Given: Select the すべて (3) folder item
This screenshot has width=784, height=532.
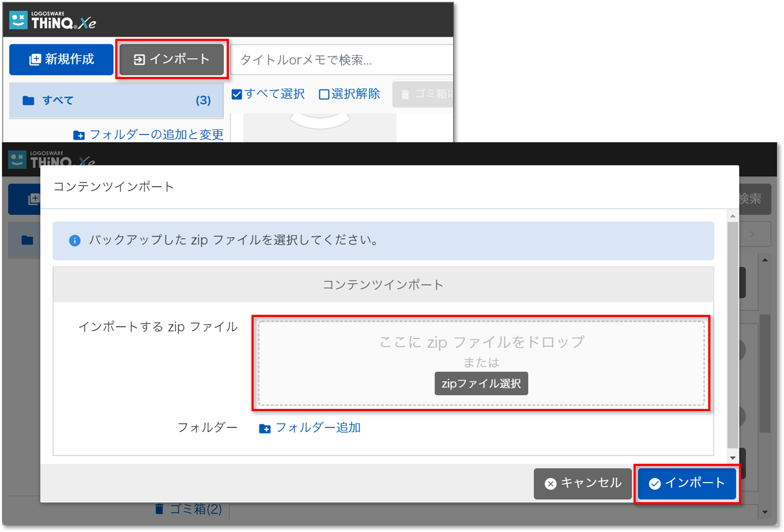Looking at the screenshot, I should [x=116, y=101].
